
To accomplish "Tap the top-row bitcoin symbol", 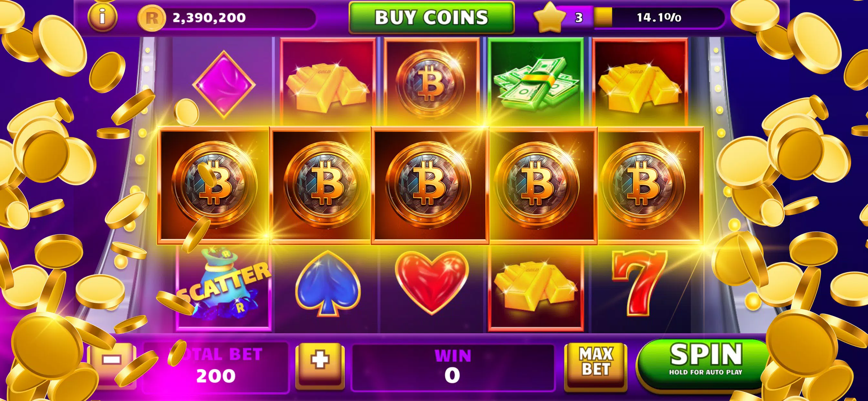I will (x=431, y=82).
